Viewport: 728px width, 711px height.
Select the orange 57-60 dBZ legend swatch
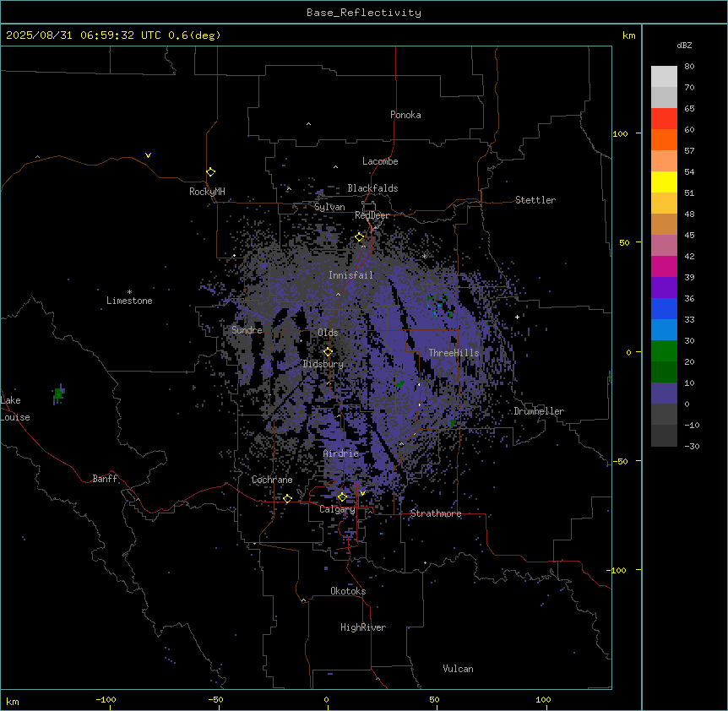[664, 139]
